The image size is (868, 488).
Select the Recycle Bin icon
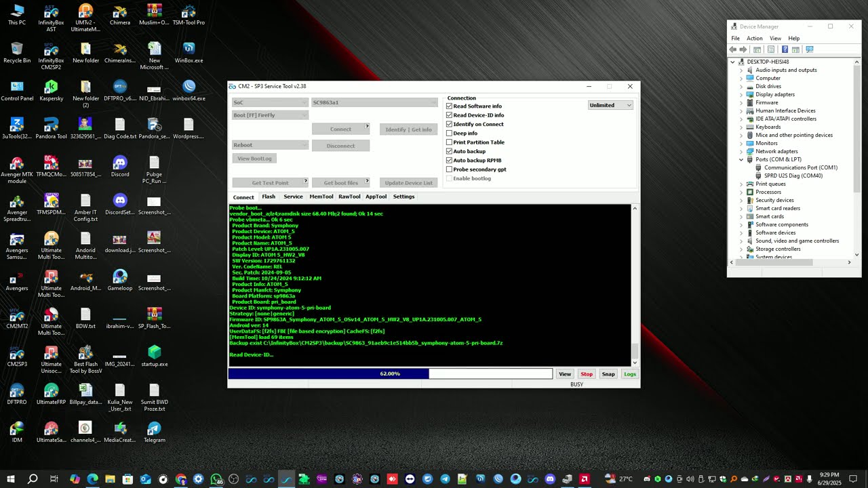click(x=17, y=53)
